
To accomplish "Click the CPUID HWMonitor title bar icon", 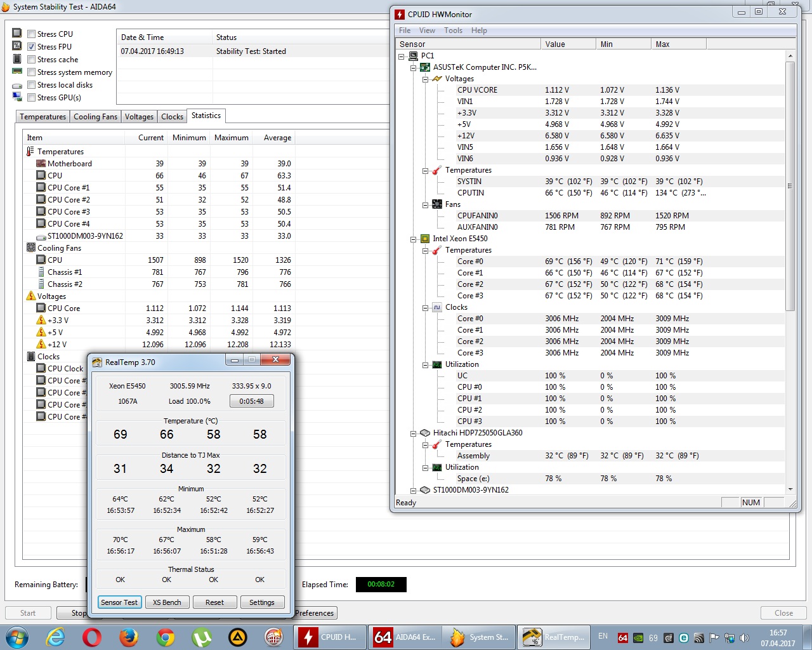I will [400, 14].
